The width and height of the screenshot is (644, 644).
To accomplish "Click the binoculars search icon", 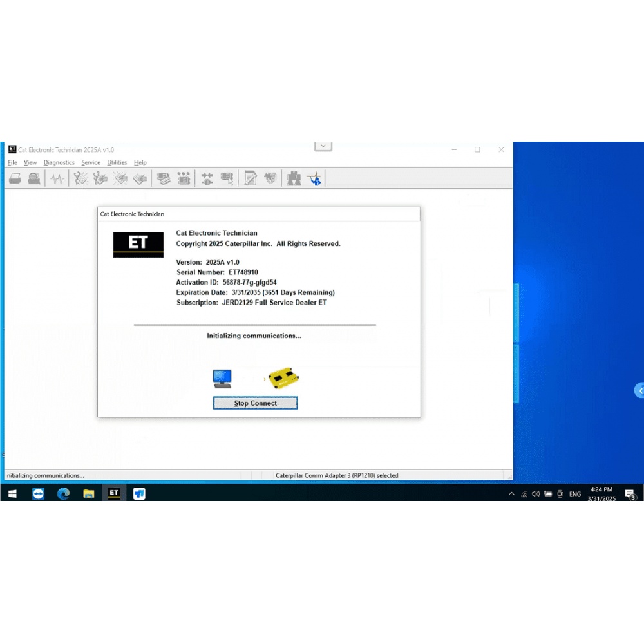I will pos(294,178).
